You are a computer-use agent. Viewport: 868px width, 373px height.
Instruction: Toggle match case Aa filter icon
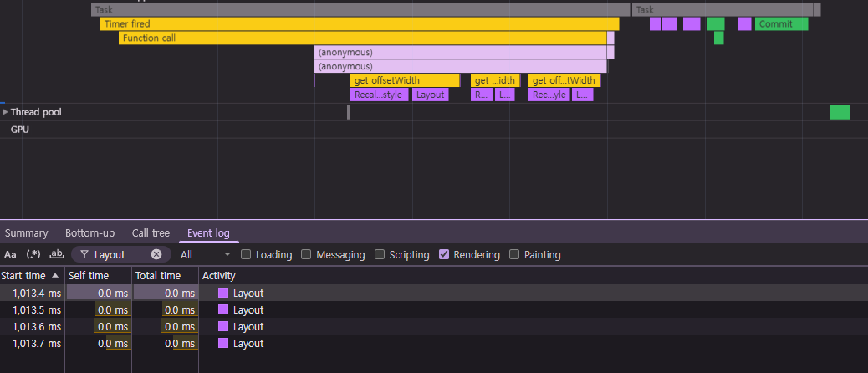point(10,254)
